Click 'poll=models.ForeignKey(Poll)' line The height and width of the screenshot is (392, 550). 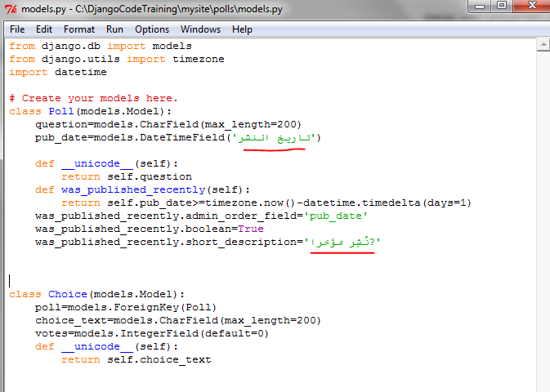(x=126, y=307)
